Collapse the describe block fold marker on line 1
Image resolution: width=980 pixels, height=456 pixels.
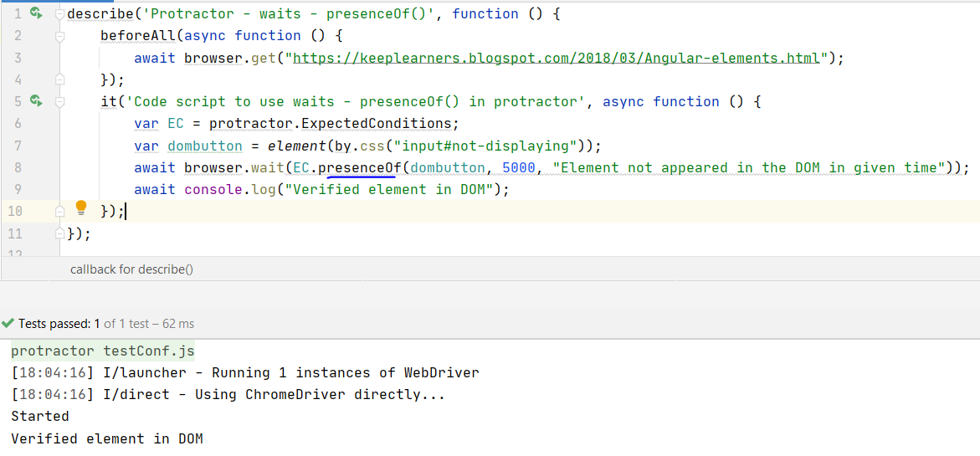[59, 13]
